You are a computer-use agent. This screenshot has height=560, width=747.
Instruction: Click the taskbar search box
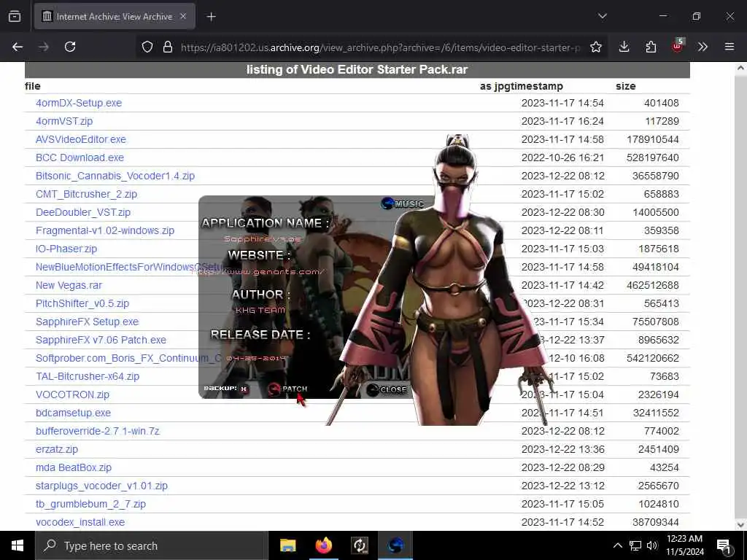152,545
